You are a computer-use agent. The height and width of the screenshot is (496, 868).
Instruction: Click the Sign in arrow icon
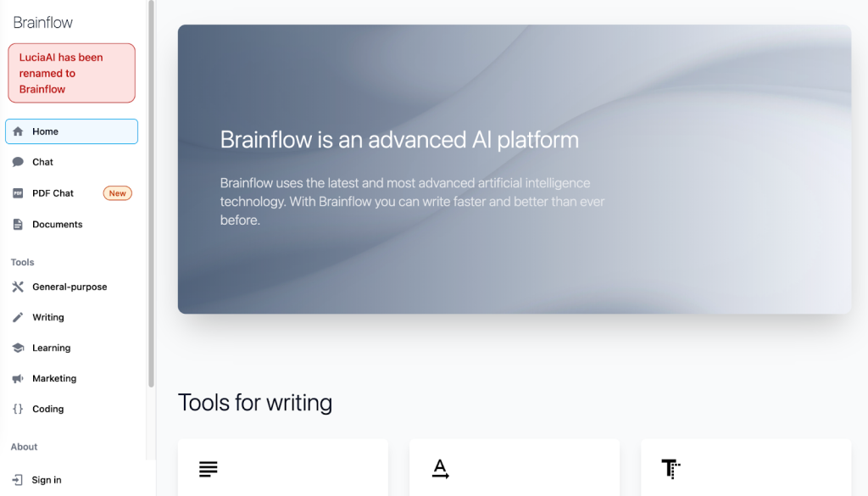pyautogui.click(x=18, y=480)
